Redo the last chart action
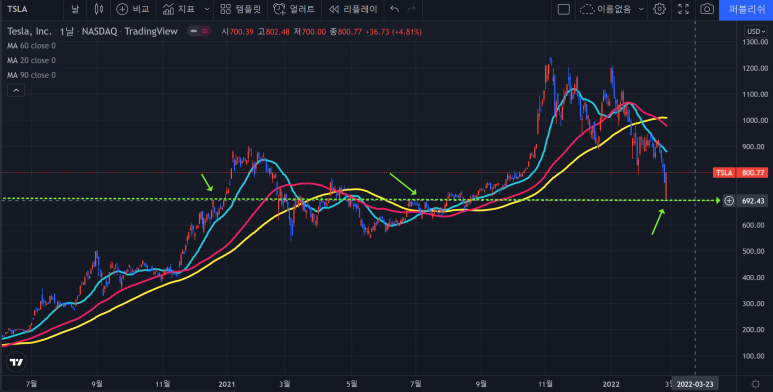The width and height of the screenshot is (773, 392). 412,9
